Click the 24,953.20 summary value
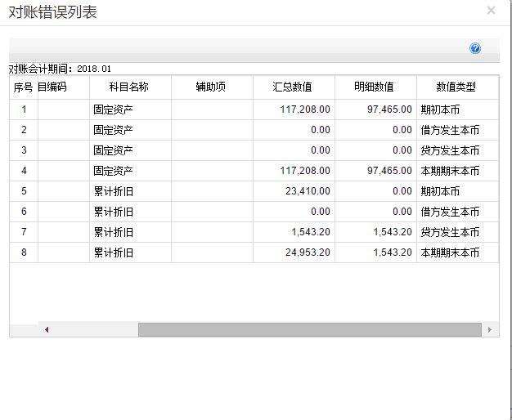Image resolution: width=512 pixels, height=420 pixels. pyautogui.click(x=308, y=252)
